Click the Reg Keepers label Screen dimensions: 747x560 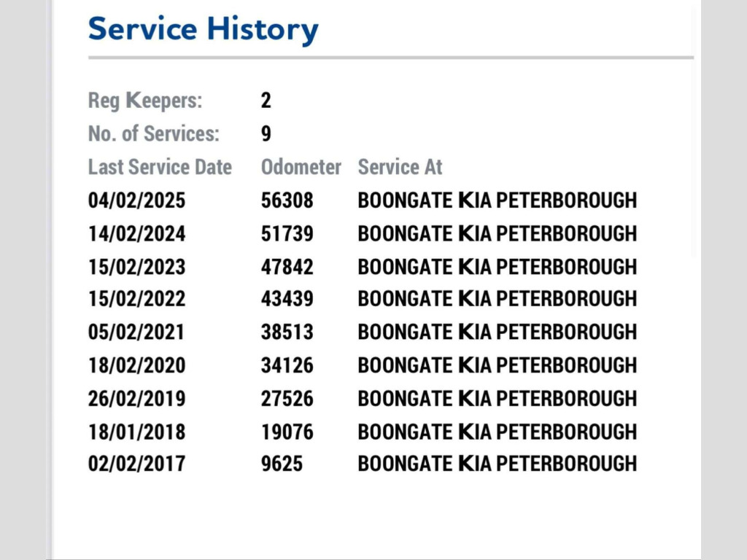(x=145, y=101)
